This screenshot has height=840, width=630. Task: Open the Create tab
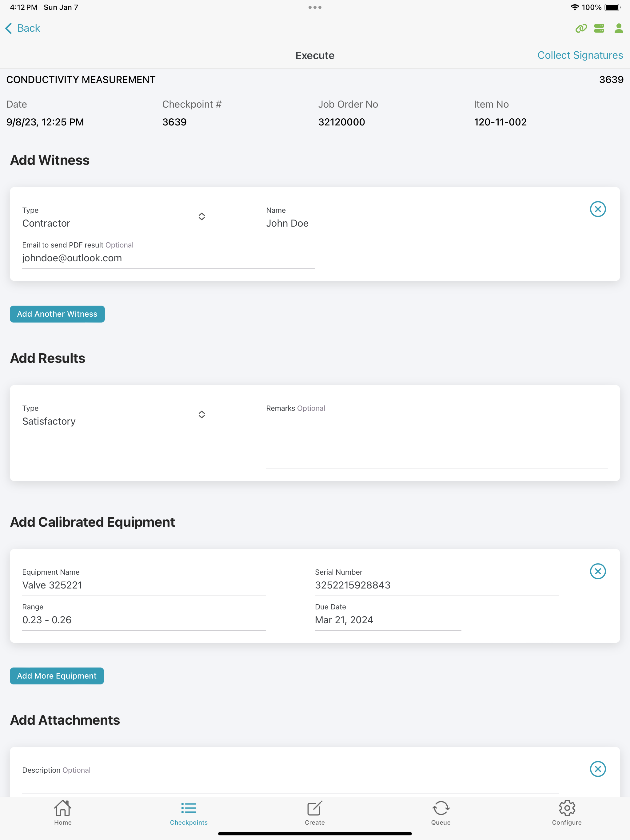[315, 813]
